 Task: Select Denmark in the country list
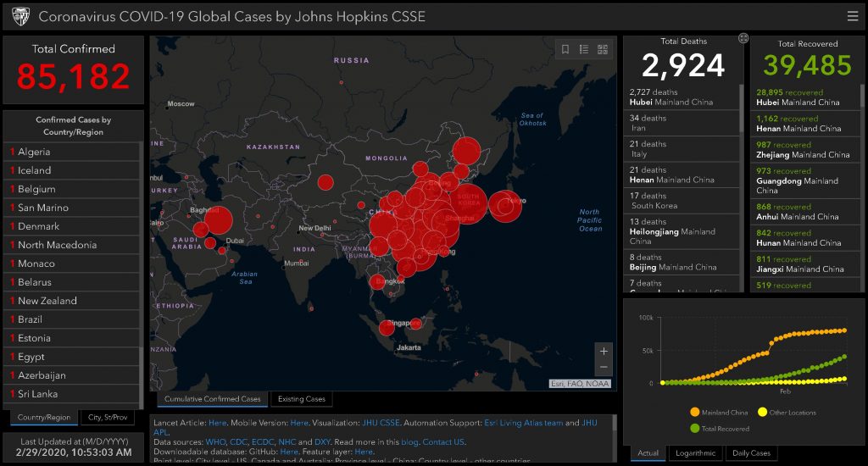point(71,226)
